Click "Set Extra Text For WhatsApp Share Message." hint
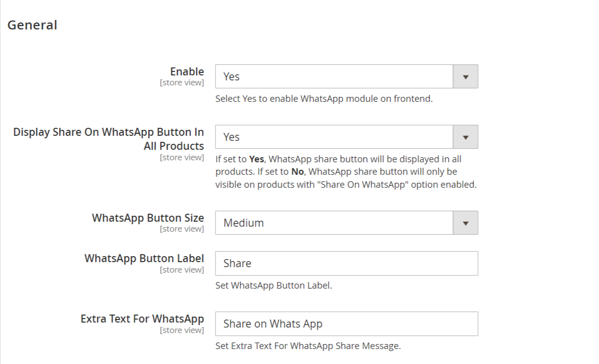 click(308, 346)
